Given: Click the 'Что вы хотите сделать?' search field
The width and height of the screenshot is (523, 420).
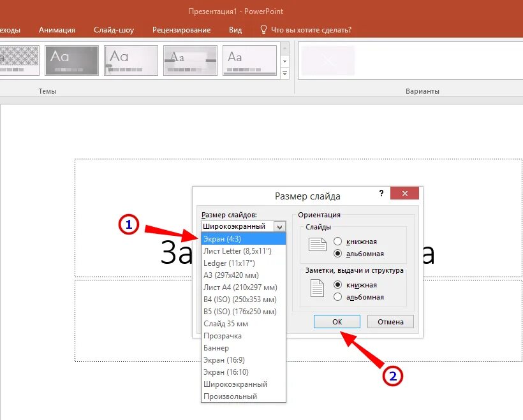Looking at the screenshot, I should click(311, 30).
